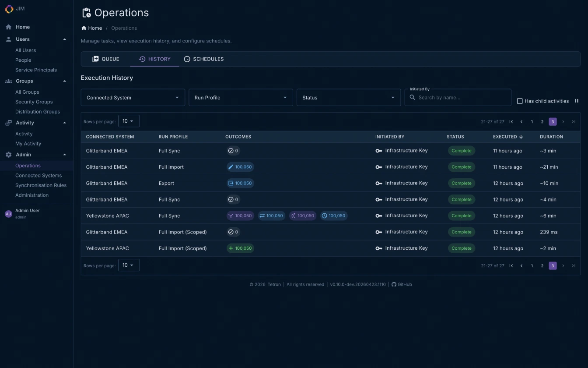The image size is (588, 368).
Task: Open Synchronisation Rules from the sidebar
Action: coord(41,185)
